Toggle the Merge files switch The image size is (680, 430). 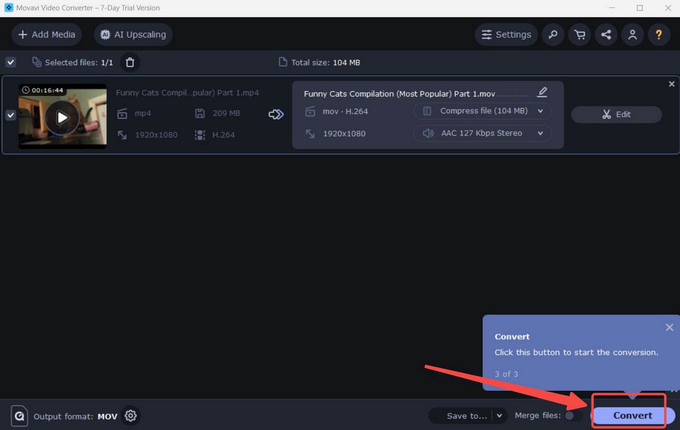573,416
